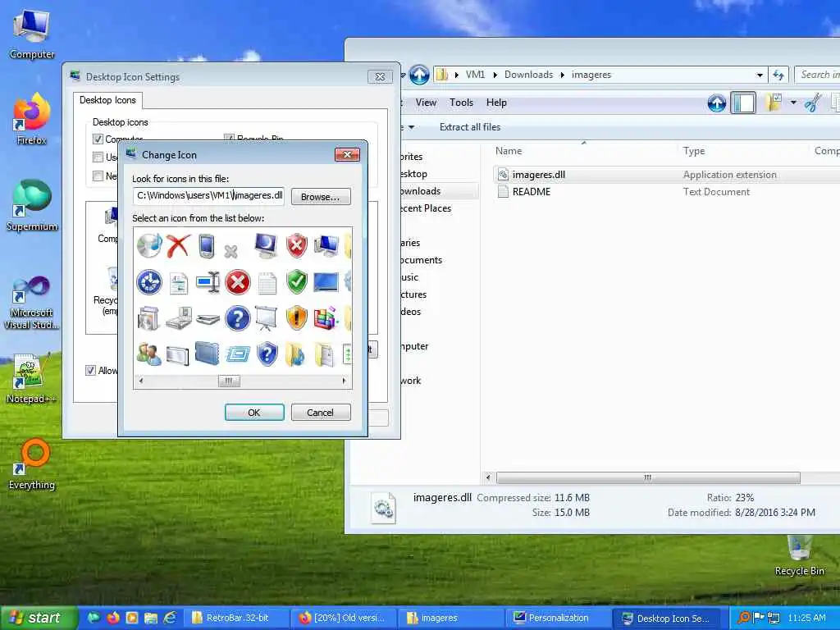Select the desktop computer with monitor icon
Image resolution: width=840 pixels, height=630 pixels.
point(326,246)
